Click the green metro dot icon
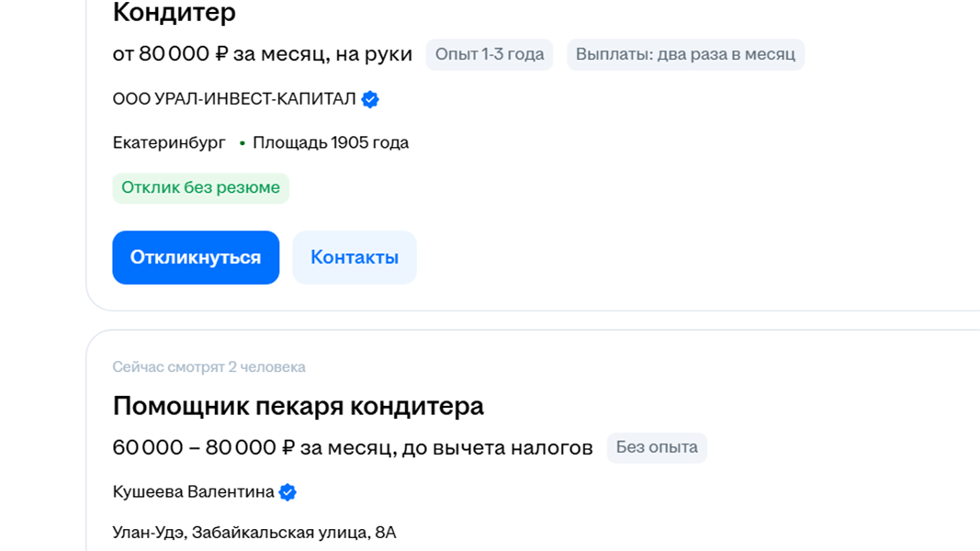Screen dimensions: 980x551 click(x=242, y=143)
